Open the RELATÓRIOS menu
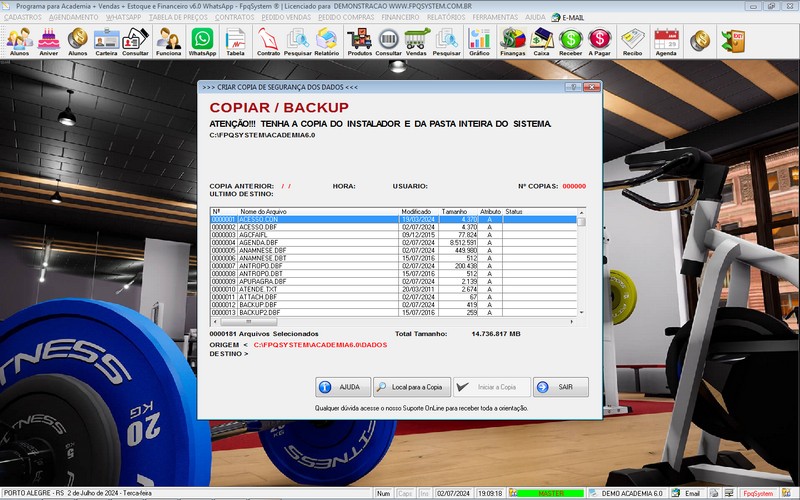This screenshot has height=500, width=800. (446, 17)
